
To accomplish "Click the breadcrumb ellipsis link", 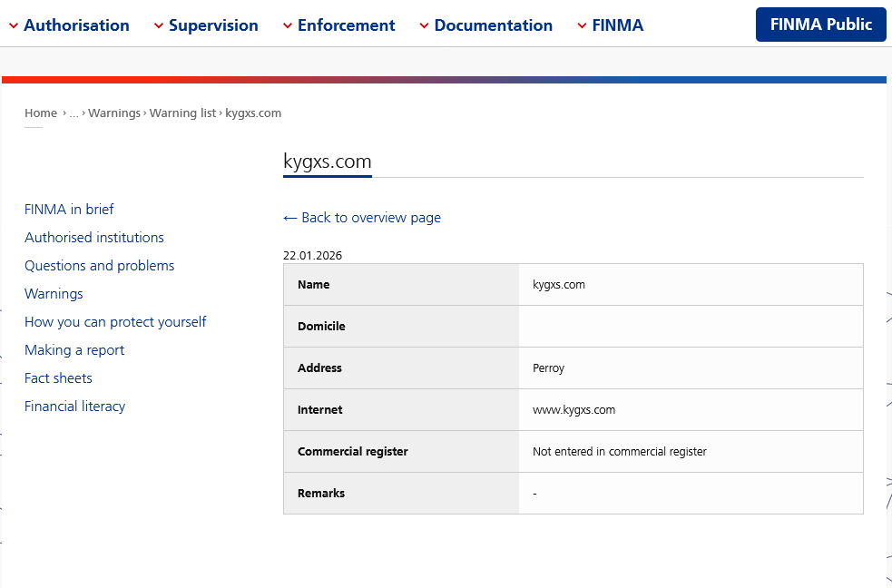I will click(74, 113).
